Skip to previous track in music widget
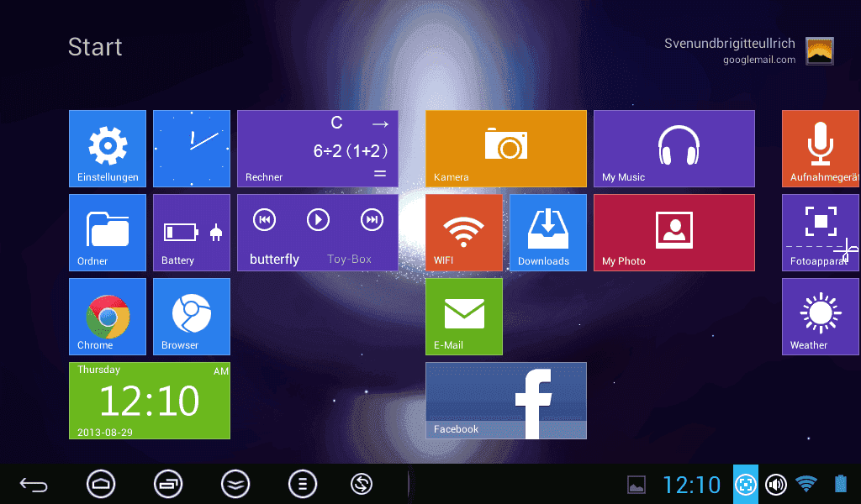Image resolution: width=861 pixels, height=504 pixels. (x=264, y=220)
